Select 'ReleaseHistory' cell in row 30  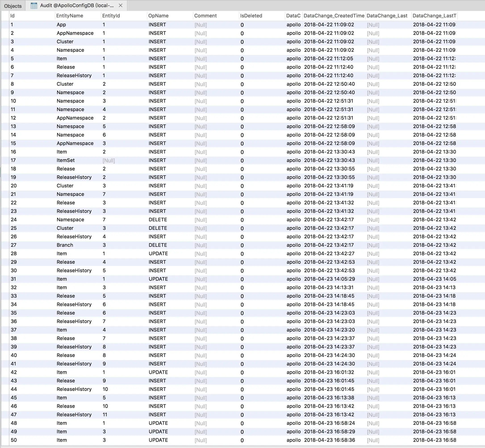74,271
